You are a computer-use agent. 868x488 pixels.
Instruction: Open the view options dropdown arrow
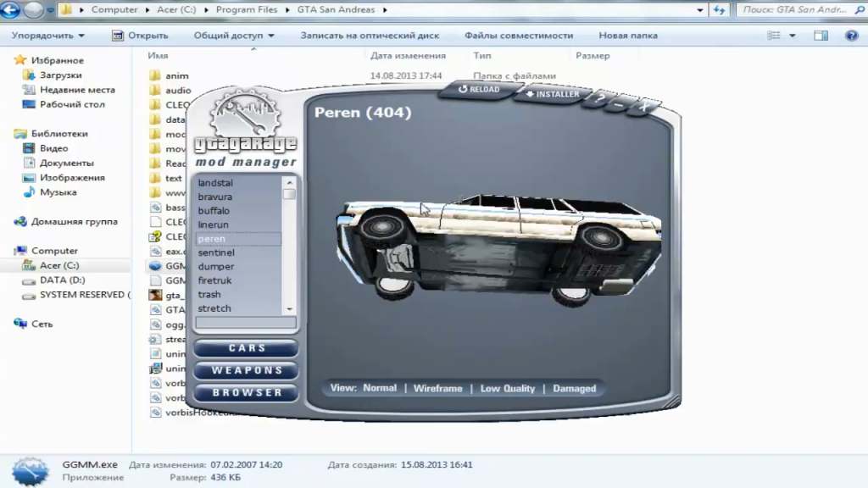(793, 36)
